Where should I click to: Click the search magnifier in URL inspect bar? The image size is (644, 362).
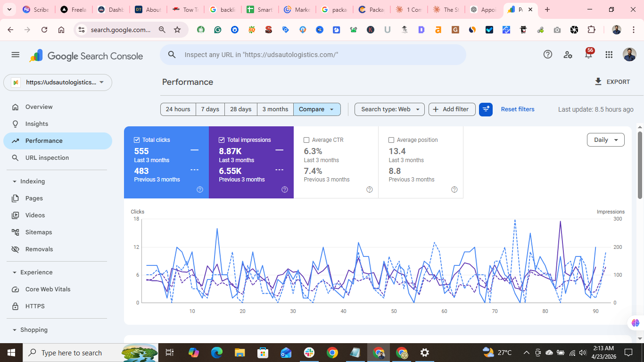[x=172, y=55]
